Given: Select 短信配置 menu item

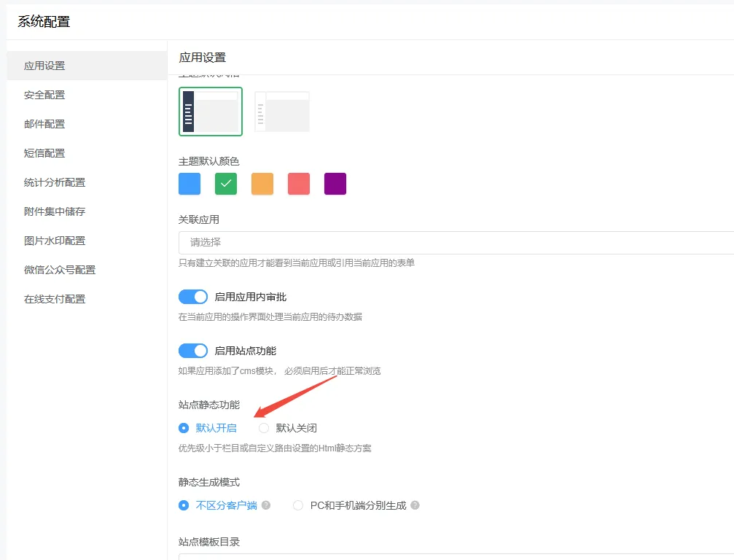Looking at the screenshot, I should click(x=87, y=153).
